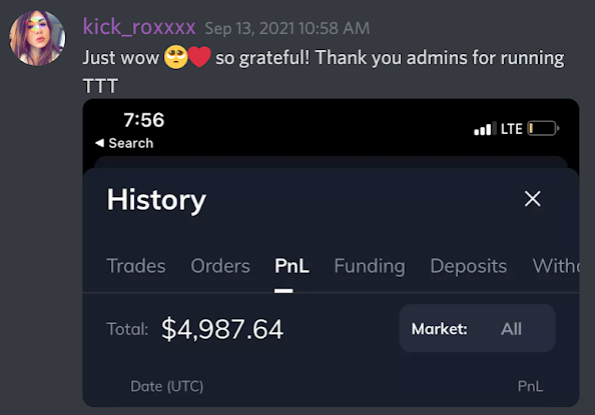Tap the LTE network indicator

512,129
